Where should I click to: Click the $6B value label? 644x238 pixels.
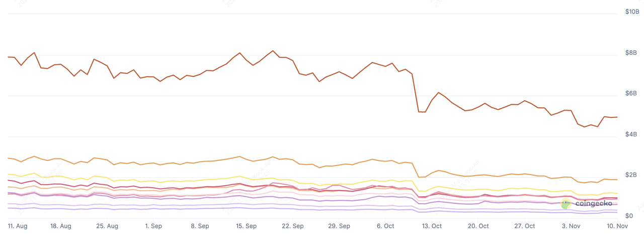point(631,94)
